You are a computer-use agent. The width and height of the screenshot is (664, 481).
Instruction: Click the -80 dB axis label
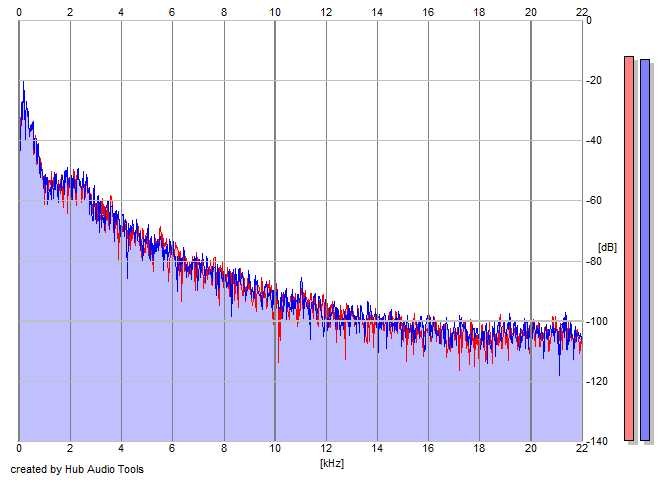[594, 261]
